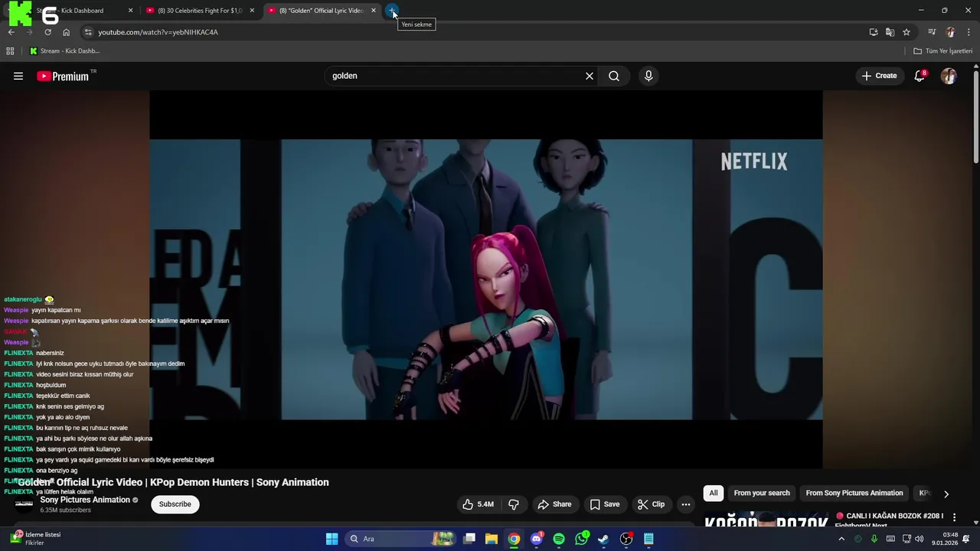The width and height of the screenshot is (980, 551).
Task: Click the video player area
Action: pyautogui.click(x=486, y=279)
